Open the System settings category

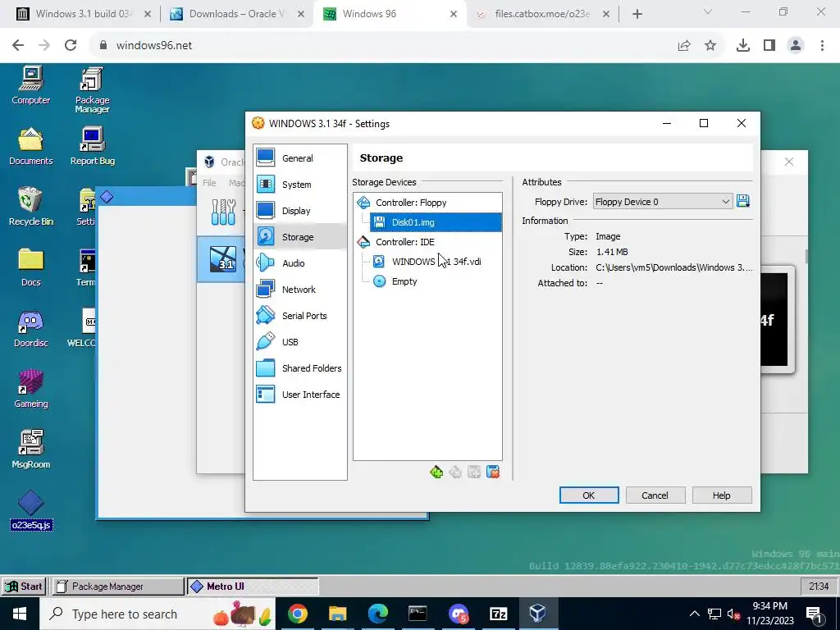pyautogui.click(x=300, y=185)
